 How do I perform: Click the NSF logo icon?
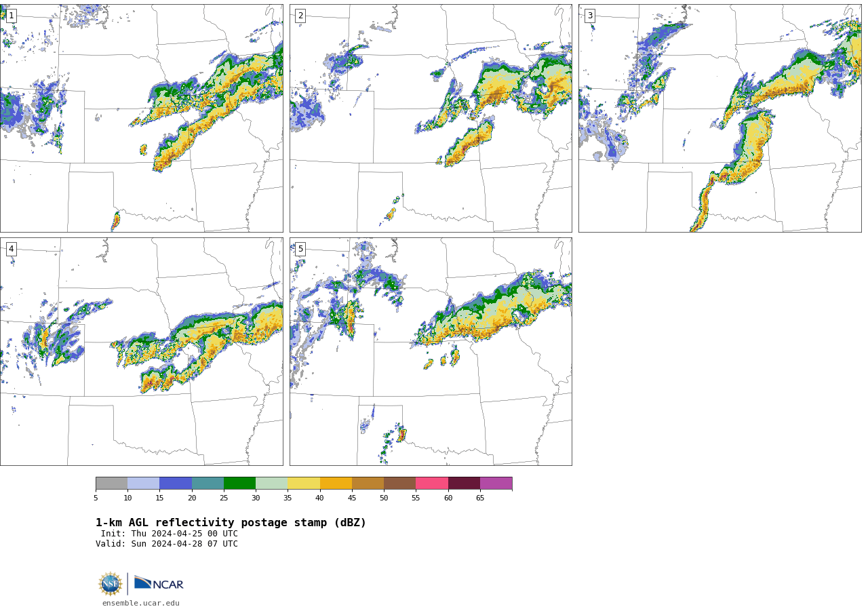pos(111,584)
